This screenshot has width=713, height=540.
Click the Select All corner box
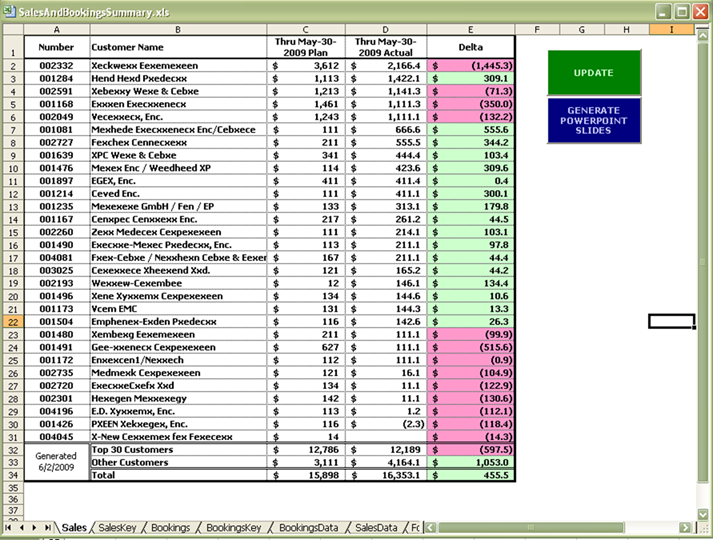pyautogui.click(x=13, y=30)
